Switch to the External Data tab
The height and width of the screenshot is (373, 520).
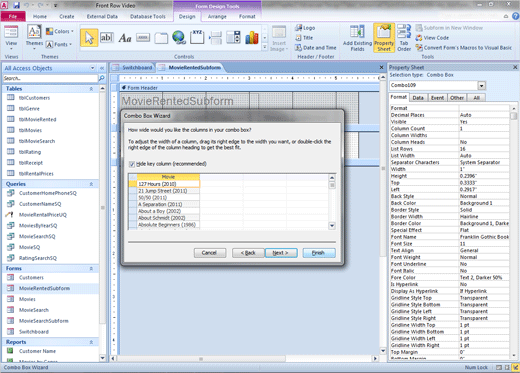(x=102, y=16)
